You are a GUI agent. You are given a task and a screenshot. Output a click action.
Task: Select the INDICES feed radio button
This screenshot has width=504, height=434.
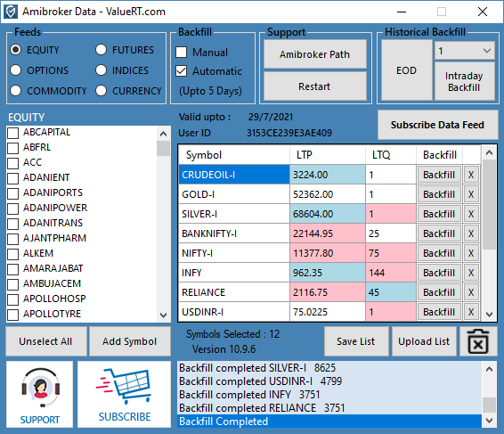[101, 70]
